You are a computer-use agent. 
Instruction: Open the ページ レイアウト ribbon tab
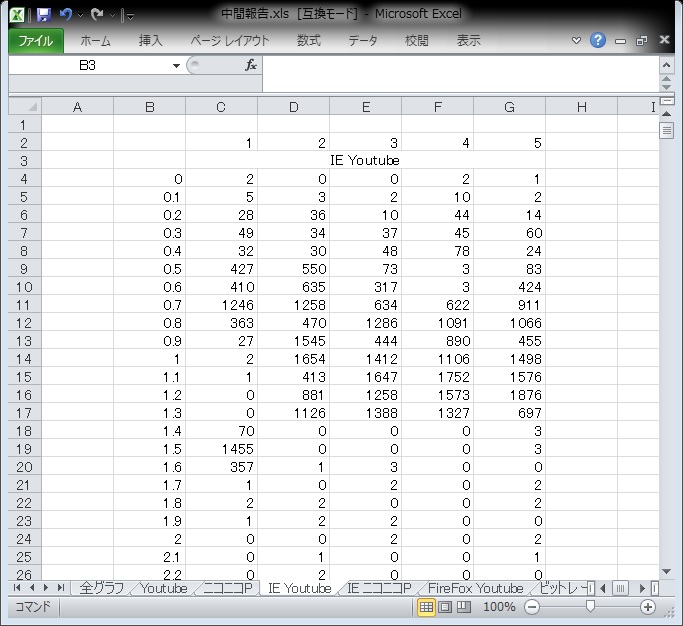point(230,41)
